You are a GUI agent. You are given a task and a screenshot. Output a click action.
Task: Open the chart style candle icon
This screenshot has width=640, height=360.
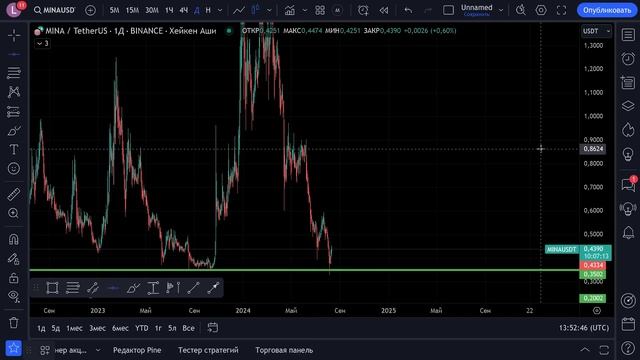[256, 10]
